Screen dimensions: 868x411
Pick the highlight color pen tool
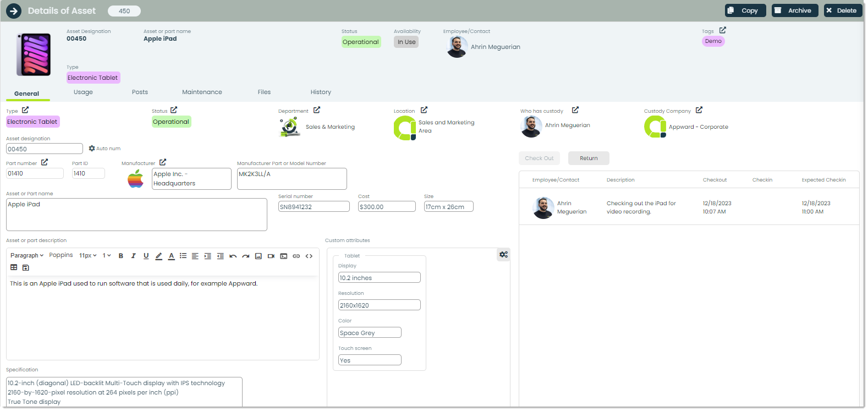tap(158, 256)
